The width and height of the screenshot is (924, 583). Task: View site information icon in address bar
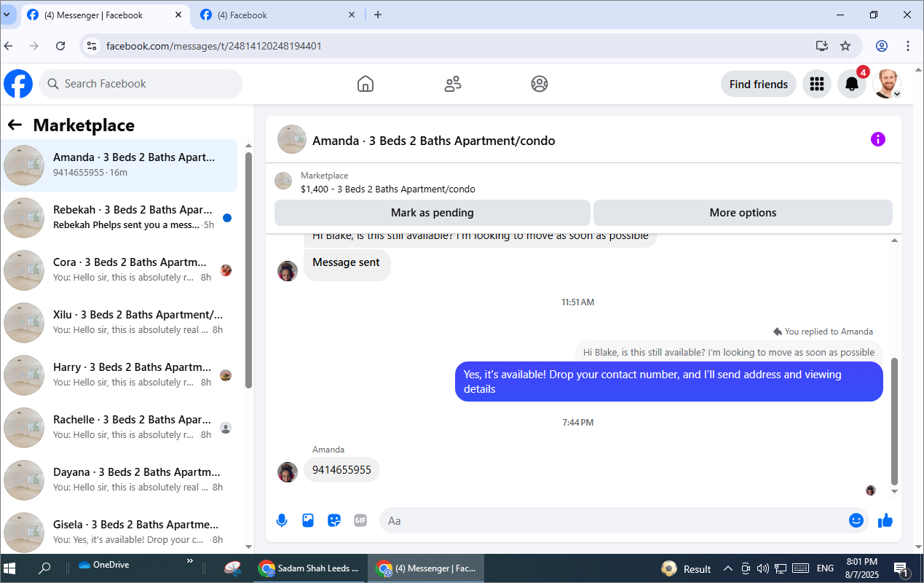pos(91,46)
